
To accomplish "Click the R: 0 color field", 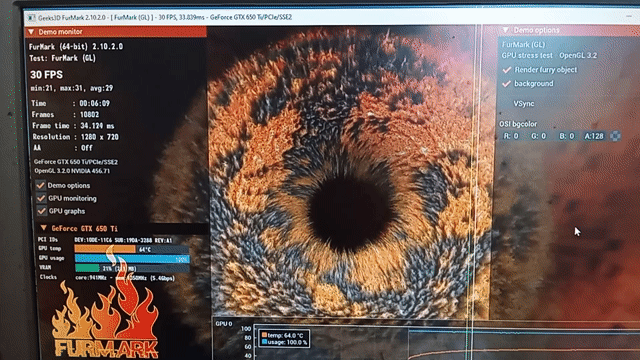I will point(511,136).
